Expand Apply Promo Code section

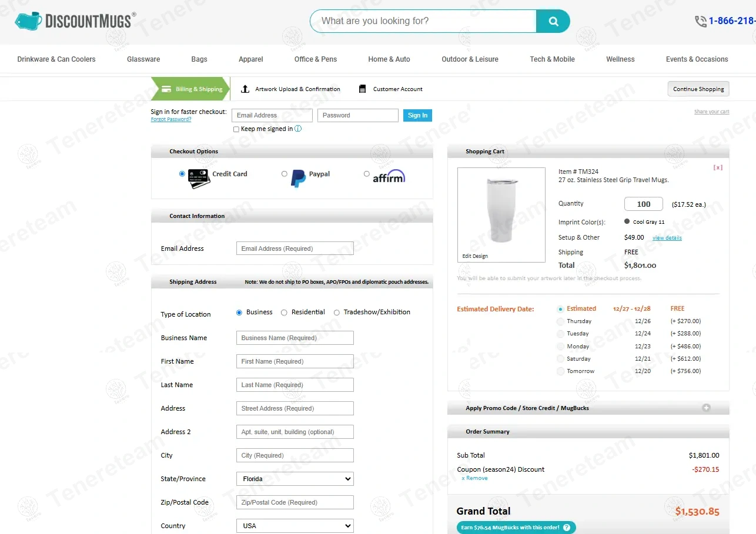click(x=706, y=408)
